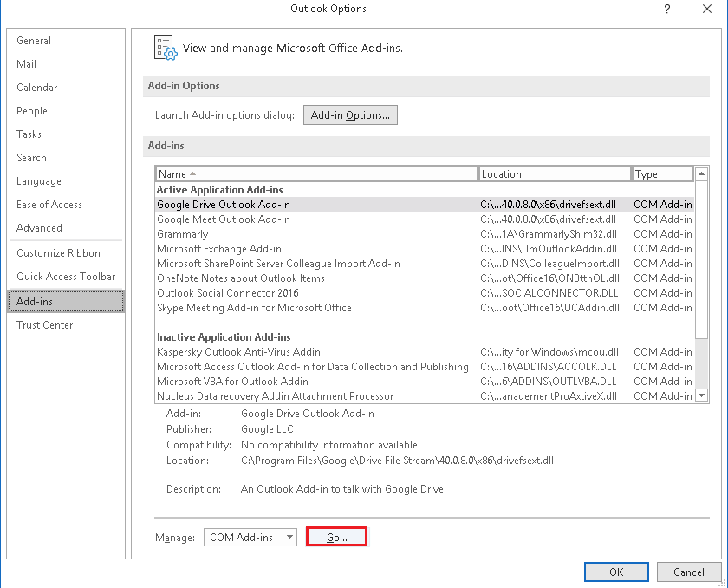Sort list by Name column header

pyautogui.click(x=316, y=174)
